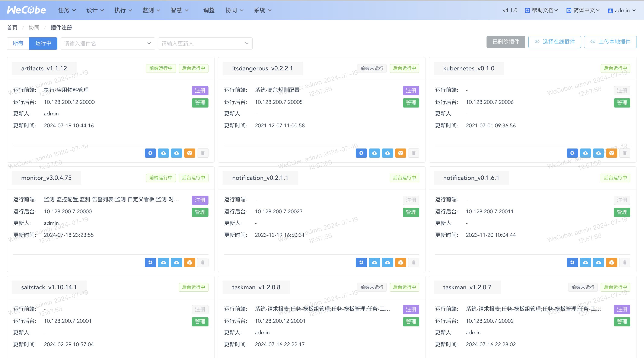Expand the 智慧 menu
Image resolution: width=644 pixels, height=358 pixels.
tap(179, 10)
